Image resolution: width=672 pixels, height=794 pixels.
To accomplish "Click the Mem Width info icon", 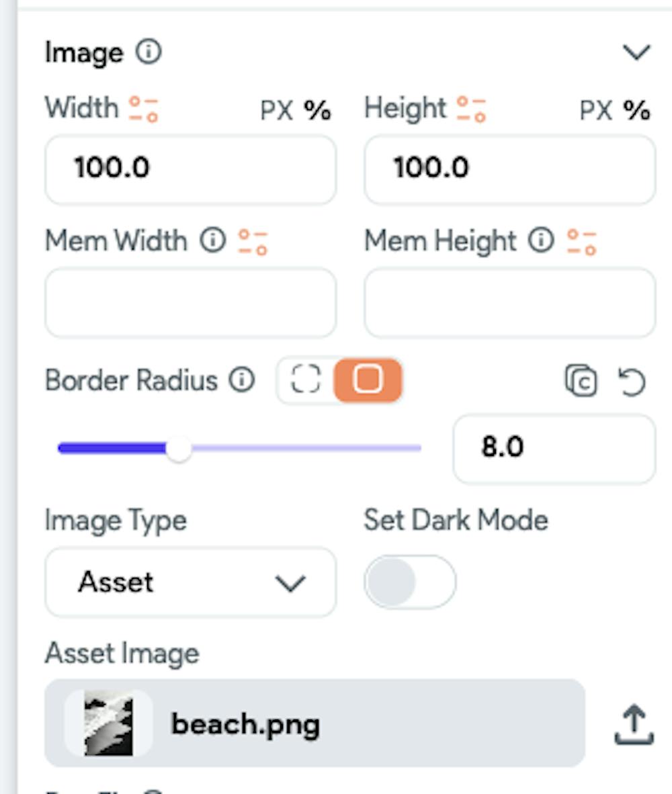I will 213,240.
